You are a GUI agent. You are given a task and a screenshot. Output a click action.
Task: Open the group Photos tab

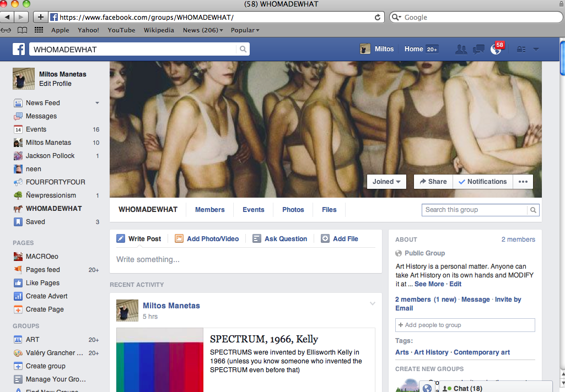pyautogui.click(x=293, y=210)
